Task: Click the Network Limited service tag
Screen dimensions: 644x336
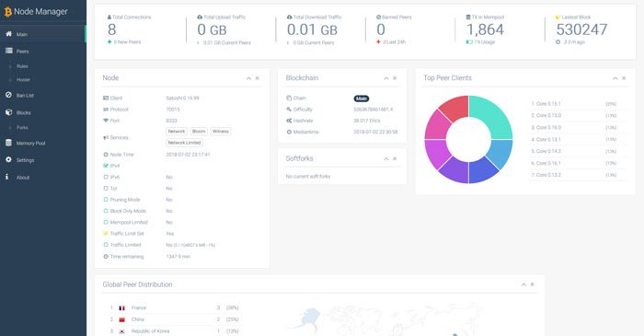Action: (x=184, y=143)
